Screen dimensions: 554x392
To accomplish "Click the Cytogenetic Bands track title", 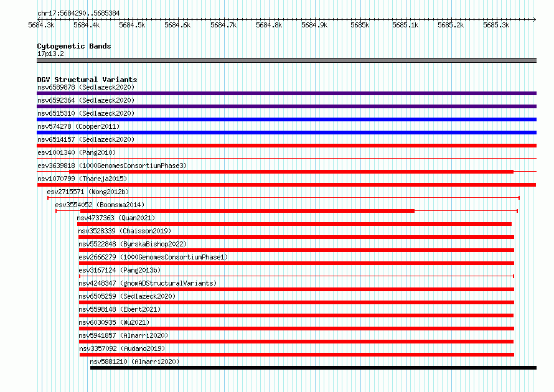I will click(74, 46).
